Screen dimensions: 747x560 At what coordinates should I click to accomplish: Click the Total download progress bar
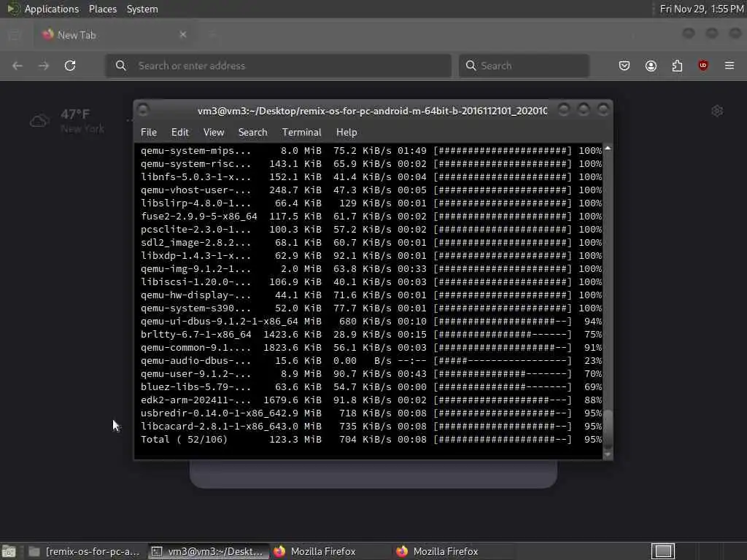pyautogui.click(x=503, y=440)
